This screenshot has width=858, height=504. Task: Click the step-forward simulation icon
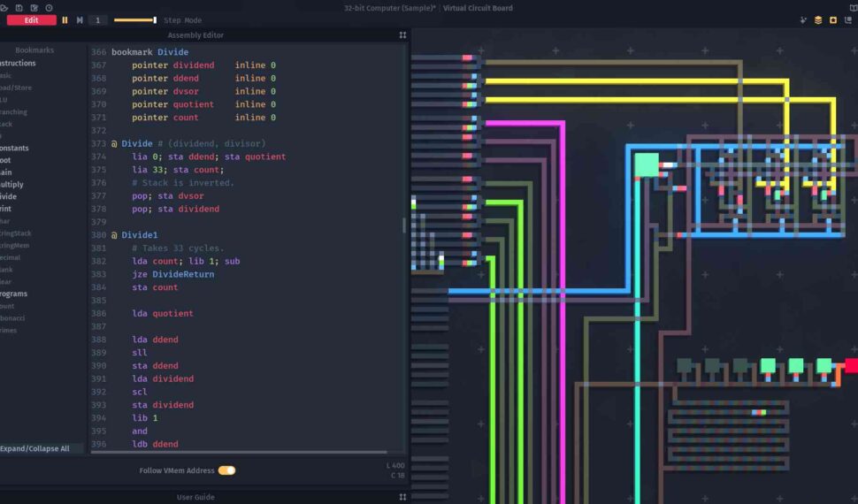[x=80, y=20]
